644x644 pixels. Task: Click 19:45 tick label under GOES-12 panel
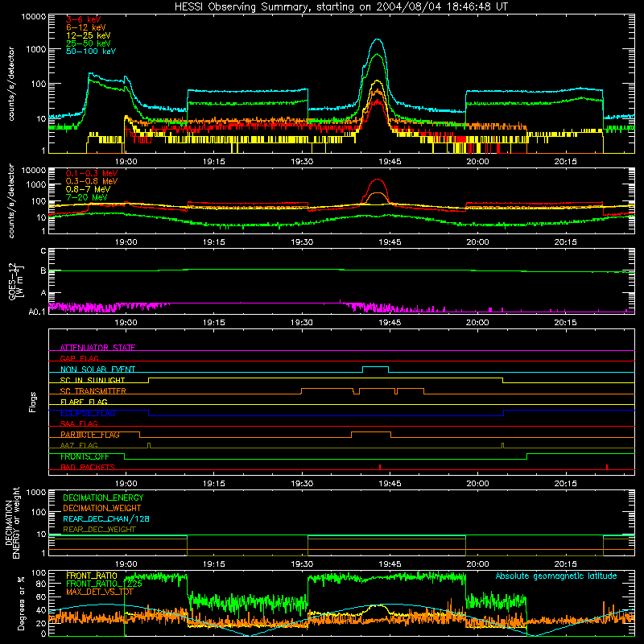(x=390, y=323)
